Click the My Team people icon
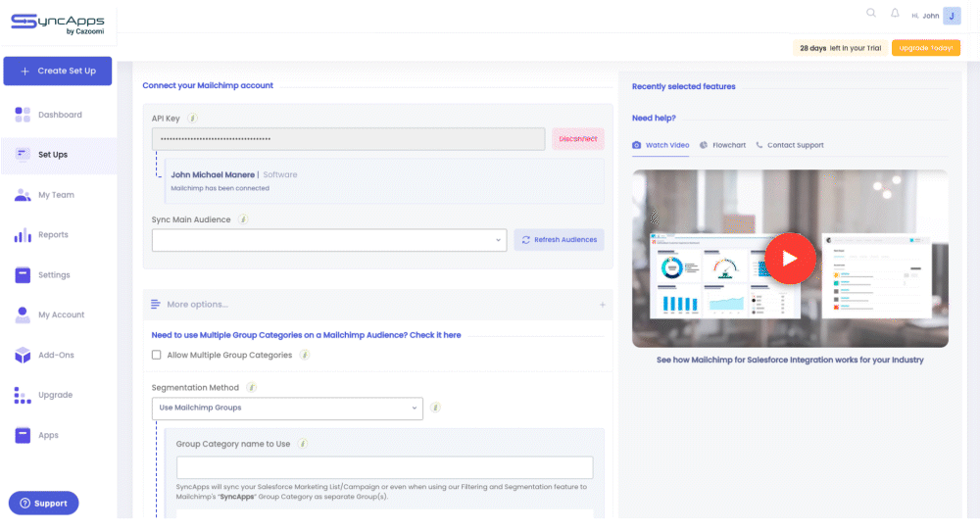The width and height of the screenshot is (980, 531). coord(23,195)
